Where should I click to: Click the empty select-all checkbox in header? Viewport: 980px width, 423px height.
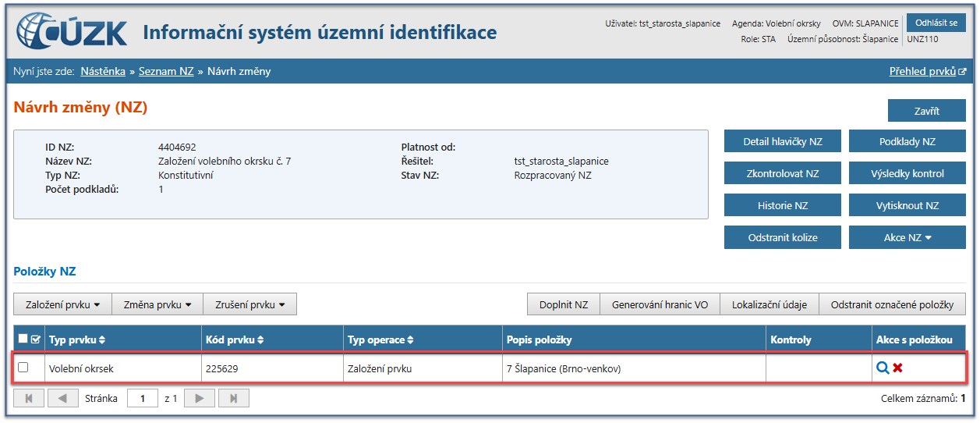point(23,339)
